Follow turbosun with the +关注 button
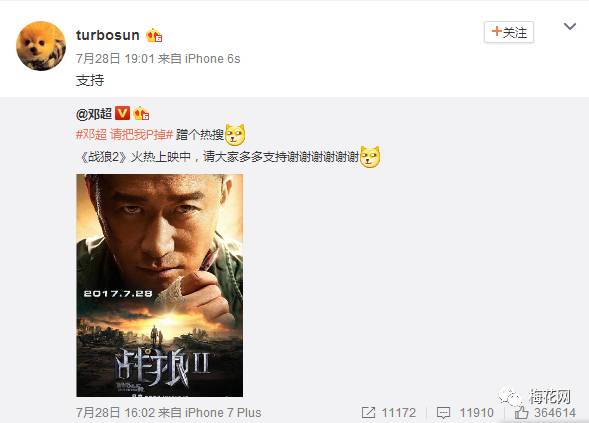The image size is (589, 423). tap(509, 32)
